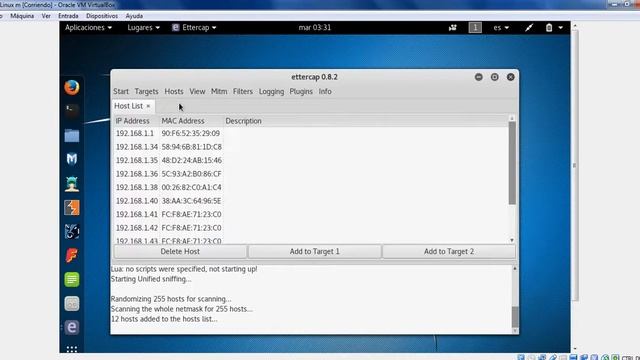Open the Terminal dock icon
The image size is (640, 360).
tap(72, 110)
